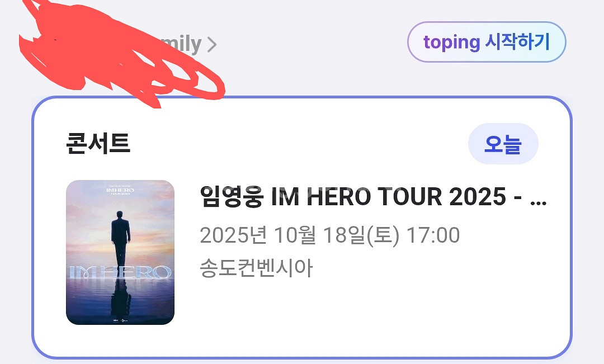Tap the 콘서트 section heading
The image size is (604, 364).
coord(98,144)
